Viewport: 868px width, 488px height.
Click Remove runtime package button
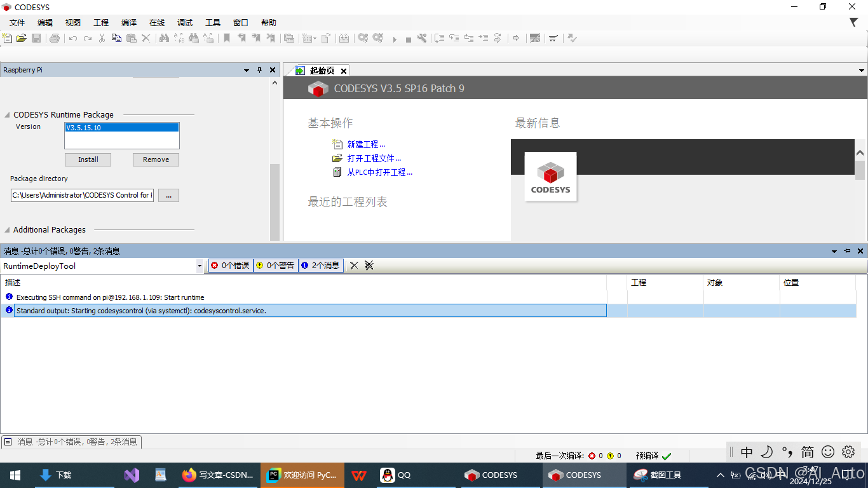click(156, 159)
